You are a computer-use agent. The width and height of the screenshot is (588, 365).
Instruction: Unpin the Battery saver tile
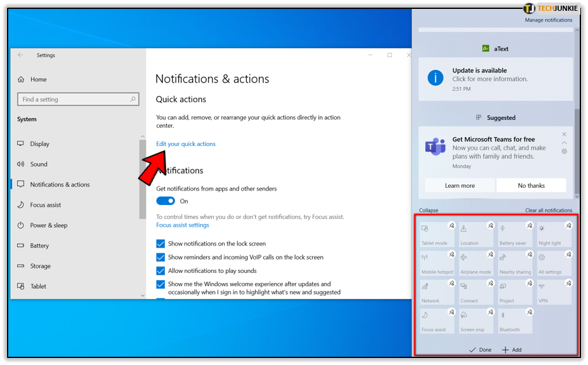pos(530,225)
